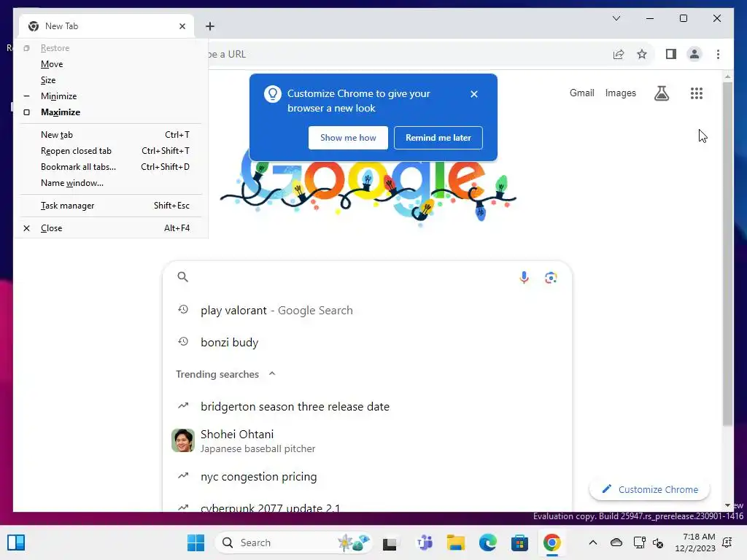Click Show me how button

point(348,138)
